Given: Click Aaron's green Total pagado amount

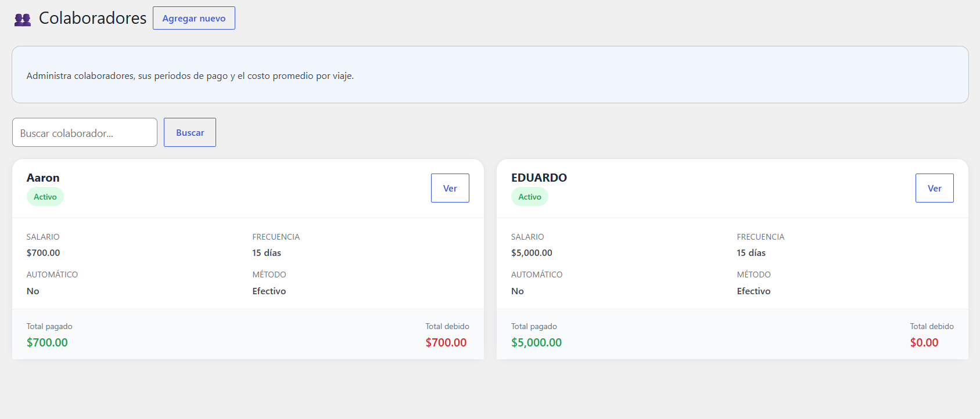Looking at the screenshot, I should pyautogui.click(x=47, y=342).
